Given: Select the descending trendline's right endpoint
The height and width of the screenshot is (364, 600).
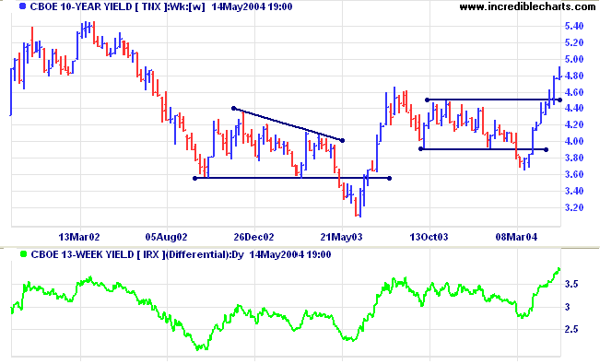Looking at the screenshot, I should click(x=343, y=141).
